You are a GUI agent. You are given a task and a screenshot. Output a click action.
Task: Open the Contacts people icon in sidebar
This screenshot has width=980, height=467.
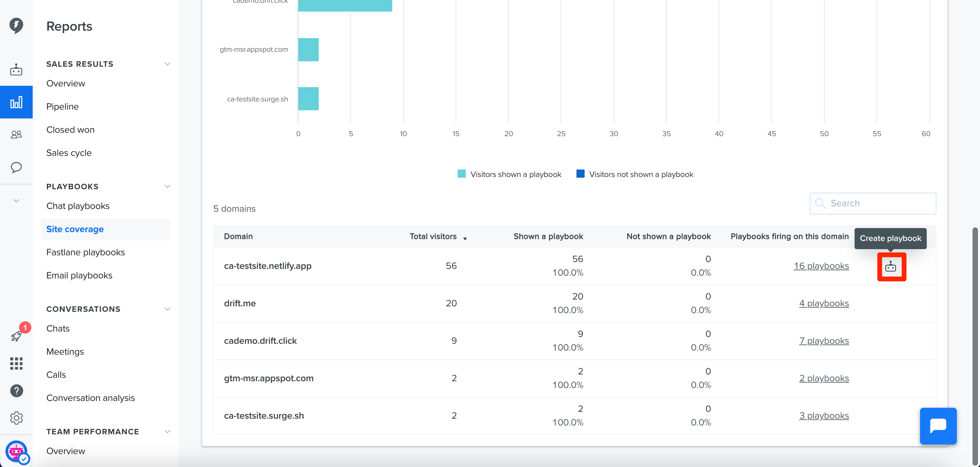click(x=16, y=134)
